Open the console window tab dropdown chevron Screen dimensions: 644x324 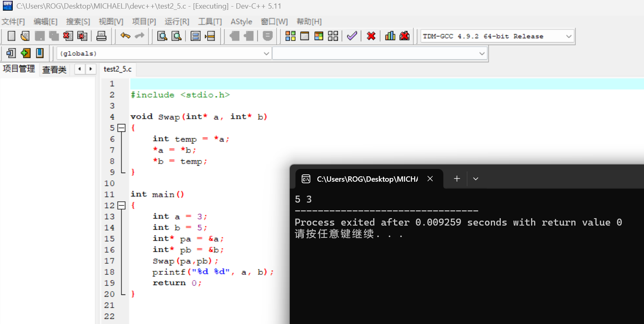(476, 179)
